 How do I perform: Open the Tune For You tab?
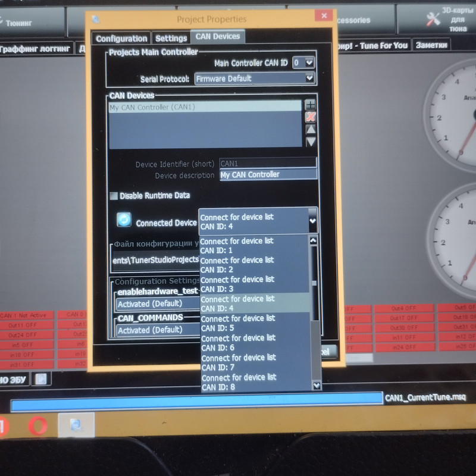(374, 46)
